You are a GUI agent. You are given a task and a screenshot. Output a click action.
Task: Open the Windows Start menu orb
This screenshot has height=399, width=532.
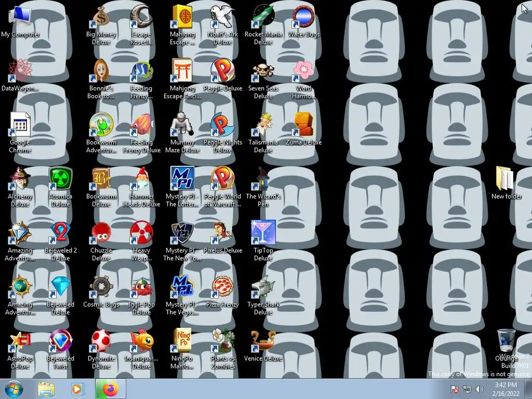pos(14,389)
